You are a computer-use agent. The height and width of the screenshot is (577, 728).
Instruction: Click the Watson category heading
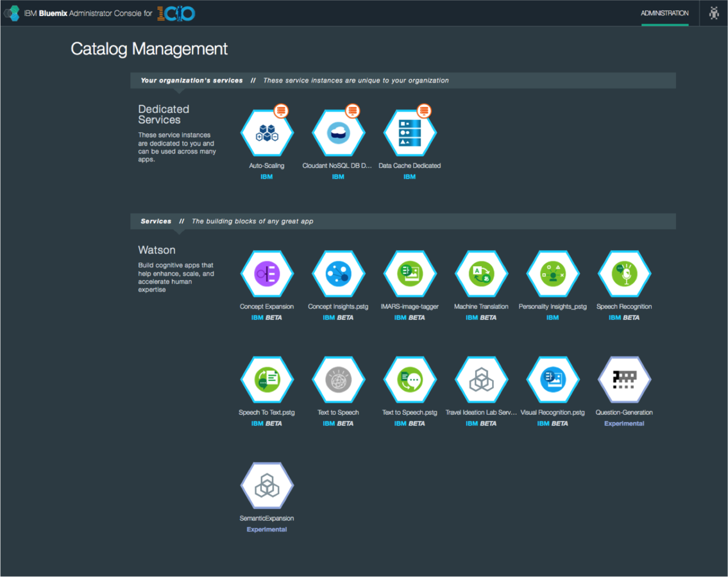click(157, 250)
